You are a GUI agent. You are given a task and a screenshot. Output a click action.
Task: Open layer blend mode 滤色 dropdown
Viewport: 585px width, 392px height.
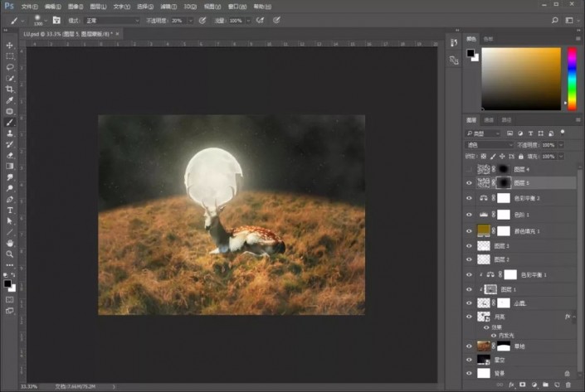pyautogui.click(x=489, y=145)
